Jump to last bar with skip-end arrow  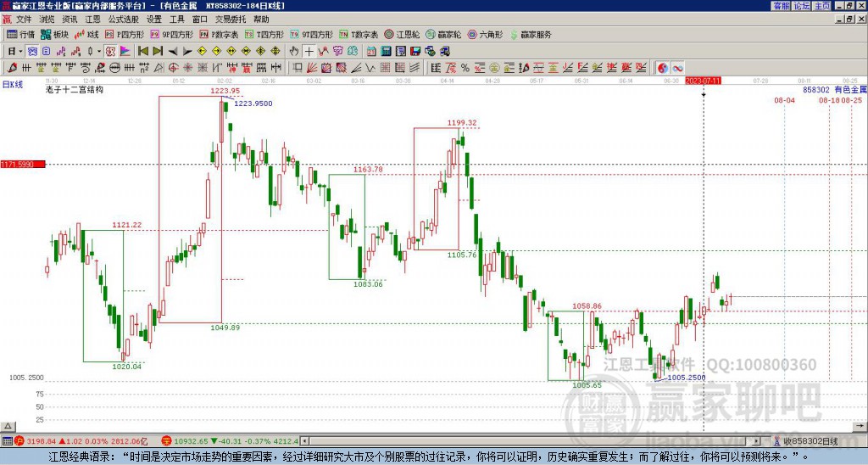coord(158,51)
